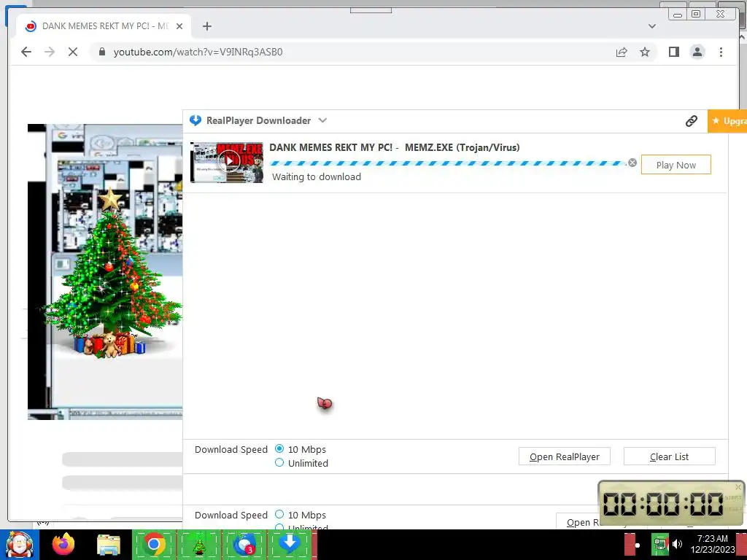
Task: Close the DANK MEMES tab
Action: pyautogui.click(x=179, y=26)
